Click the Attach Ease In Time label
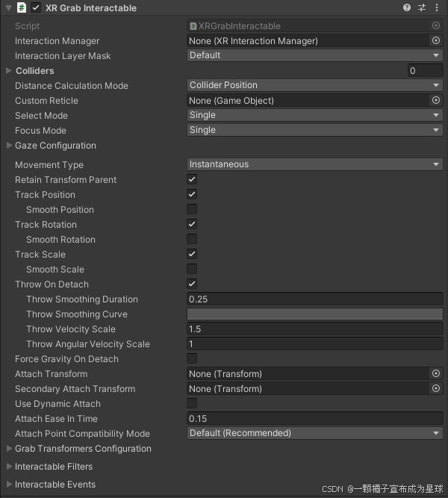 [x=56, y=419]
